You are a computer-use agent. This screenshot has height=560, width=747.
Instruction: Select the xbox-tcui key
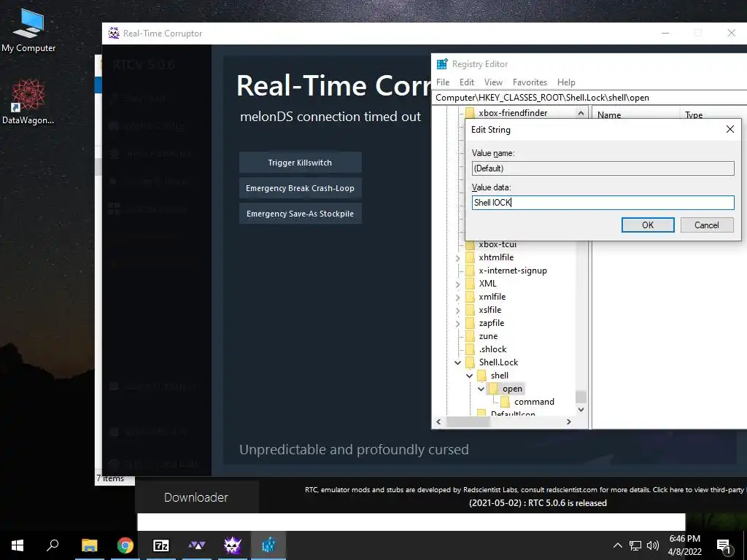point(498,244)
